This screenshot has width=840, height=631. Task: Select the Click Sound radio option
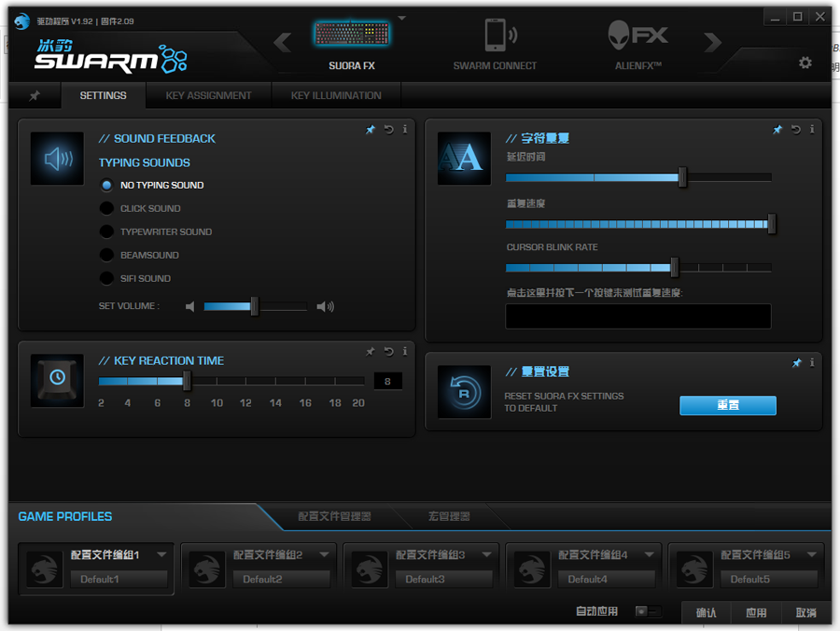107,209
